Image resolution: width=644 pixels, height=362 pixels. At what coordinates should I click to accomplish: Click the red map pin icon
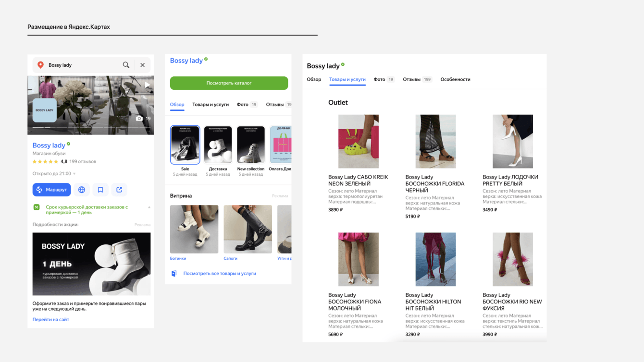41,65
